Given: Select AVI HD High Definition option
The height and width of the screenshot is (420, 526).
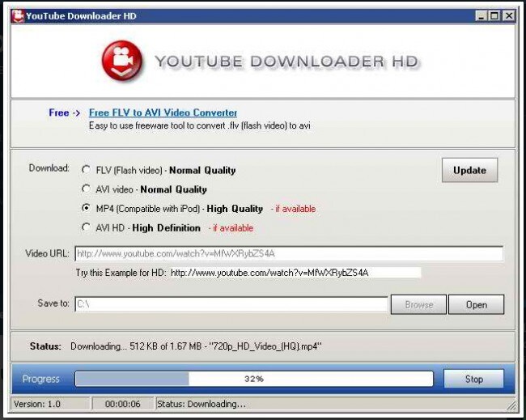Looking at the screenshot, I should pyautogui.click(x=87, y=227).
